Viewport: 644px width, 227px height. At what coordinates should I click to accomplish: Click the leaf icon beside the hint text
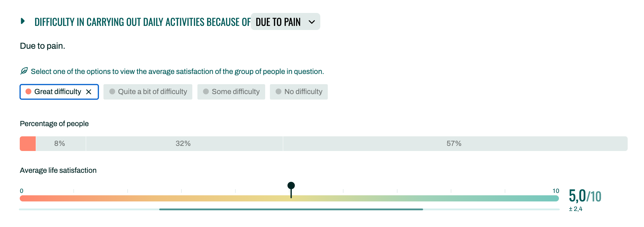pyautogui.click(x=24, y=71)
